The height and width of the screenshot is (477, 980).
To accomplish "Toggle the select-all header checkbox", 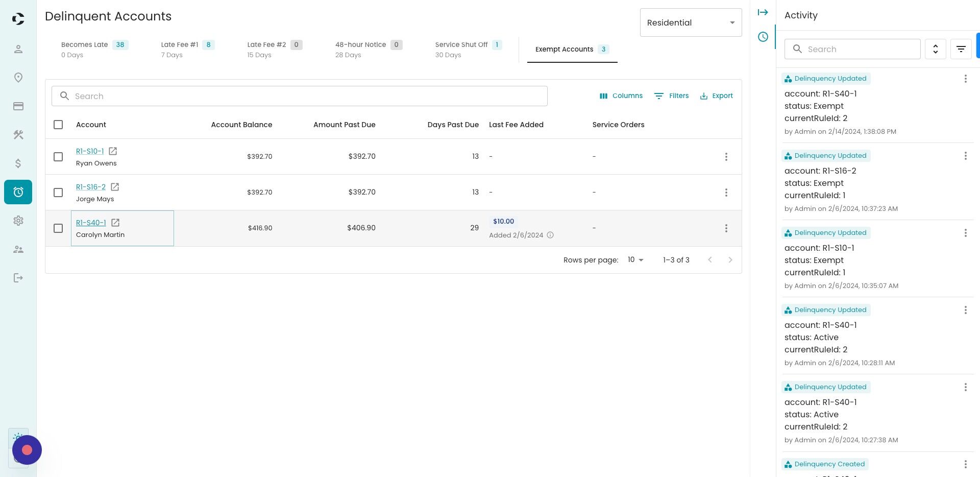I will click(x=58, y=125).
